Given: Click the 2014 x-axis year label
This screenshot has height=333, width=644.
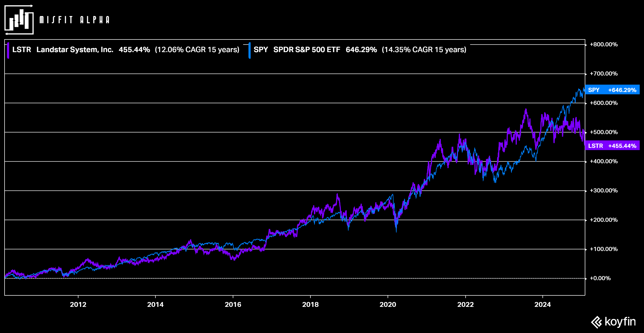Looking at the screenshot, I should click(x=155, y=305).
